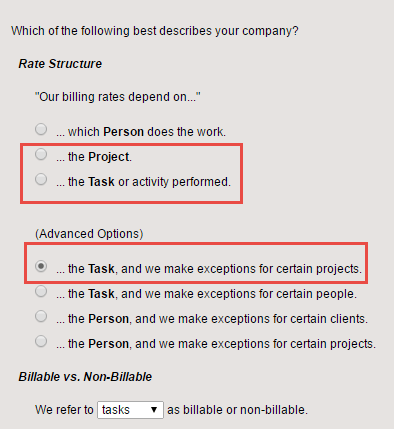Click the selected Task-exceptions-for-projects radio button
Viewport: 394px width, 429px height.
pos(41,266)
